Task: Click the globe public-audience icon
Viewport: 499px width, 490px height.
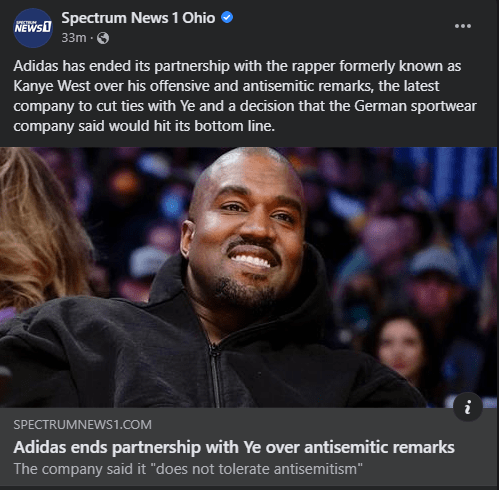Action: click(x=103, y=38)
